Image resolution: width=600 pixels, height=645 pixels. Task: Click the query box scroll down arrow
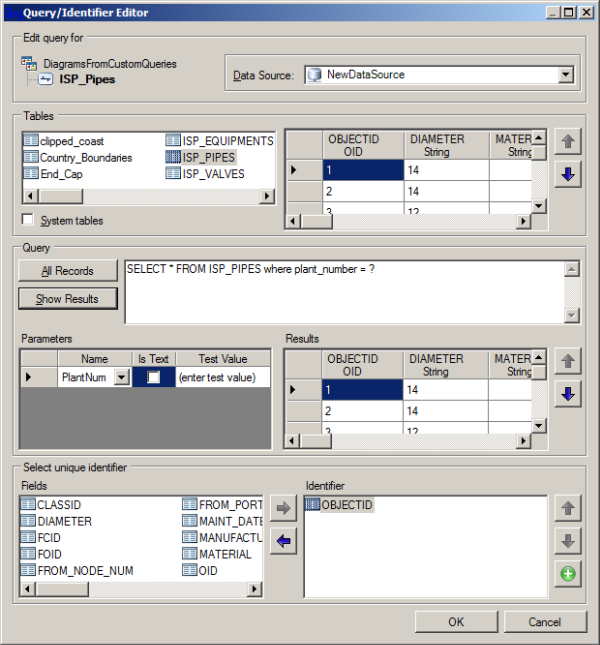[572, 316]
